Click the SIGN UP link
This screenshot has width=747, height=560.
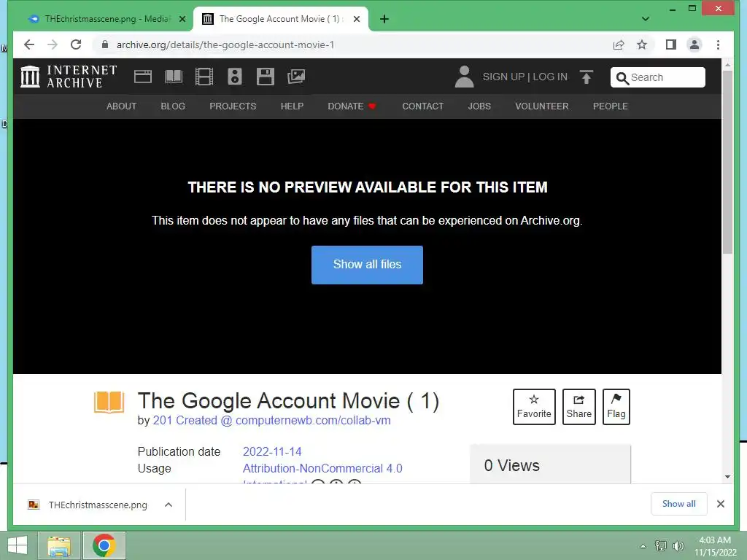tap(503, 77)
